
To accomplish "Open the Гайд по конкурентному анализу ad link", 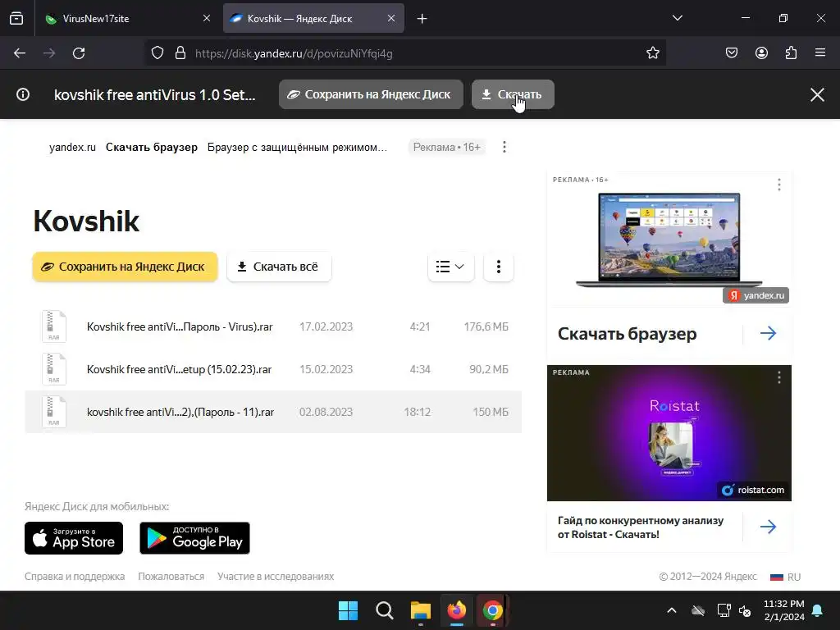I will tap(641, 527).
